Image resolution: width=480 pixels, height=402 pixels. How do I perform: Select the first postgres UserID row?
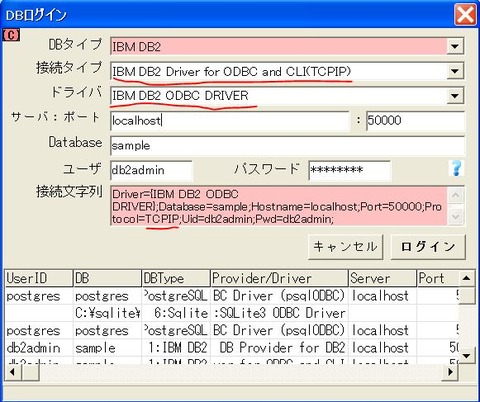click(x=39, y=296)
